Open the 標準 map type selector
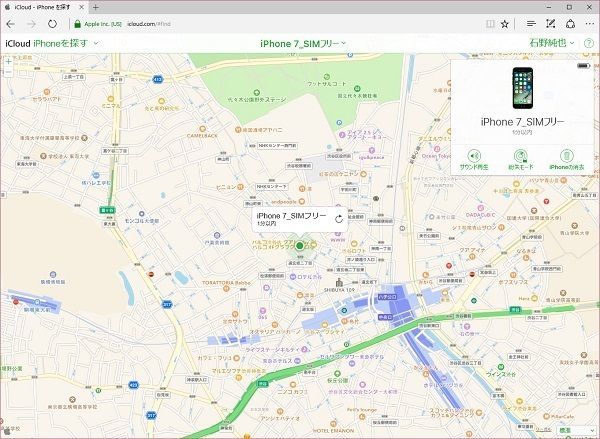 tap(576, 431)
